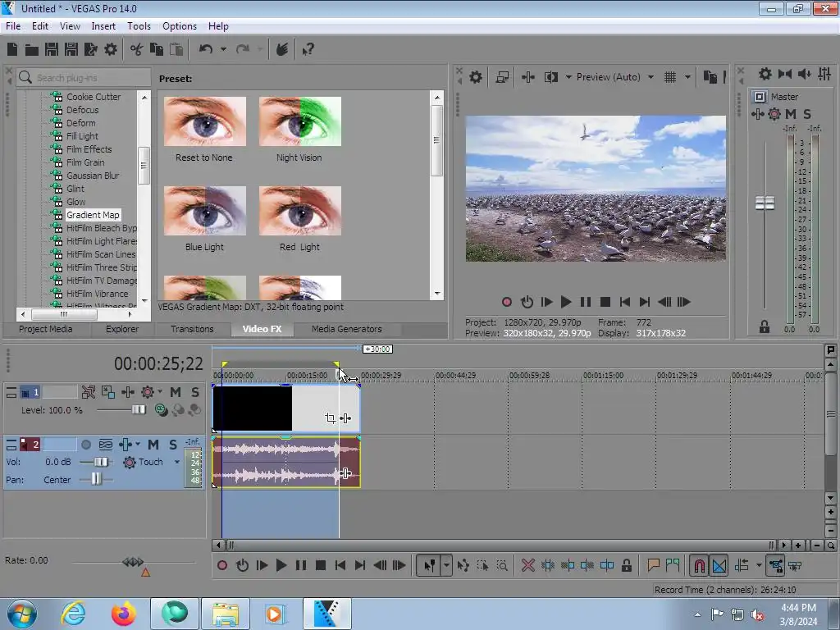The width and height of the screenshot is (840, 630).
Task: Open track 1 Track FX icon
Action: click(127, 392)
